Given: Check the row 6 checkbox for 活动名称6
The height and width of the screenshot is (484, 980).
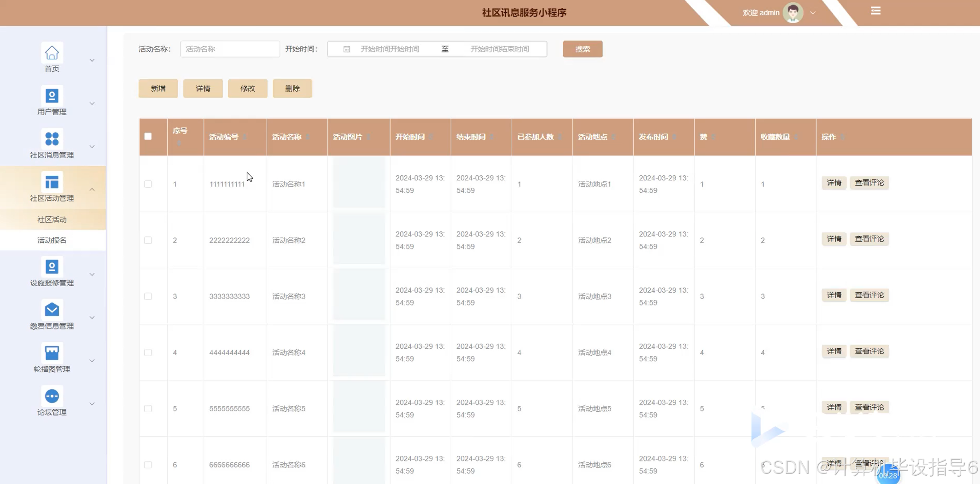Looking at the screenshot, I should tap(148, 465).
